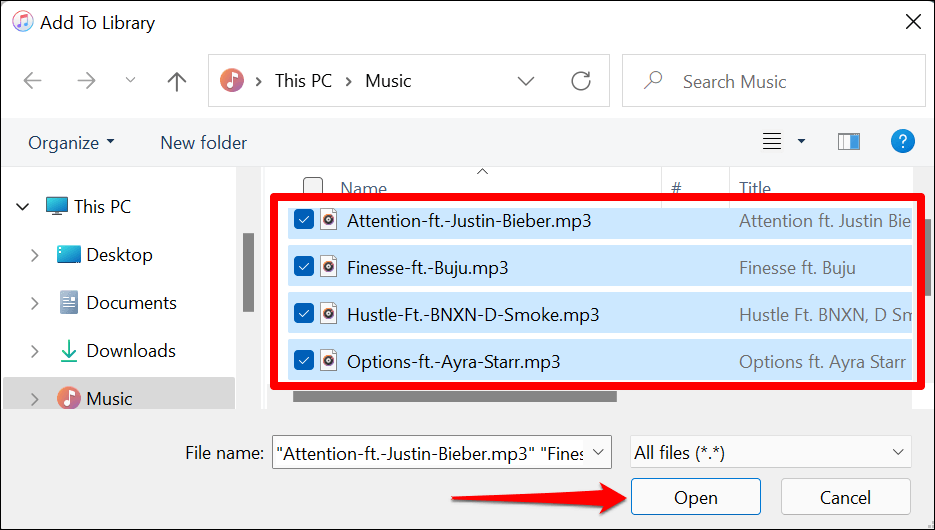935x530 pixels.
Task: Uncheck the Finesse-ft.-Buju.mp3 checkbox
Action: click(305, 267)
